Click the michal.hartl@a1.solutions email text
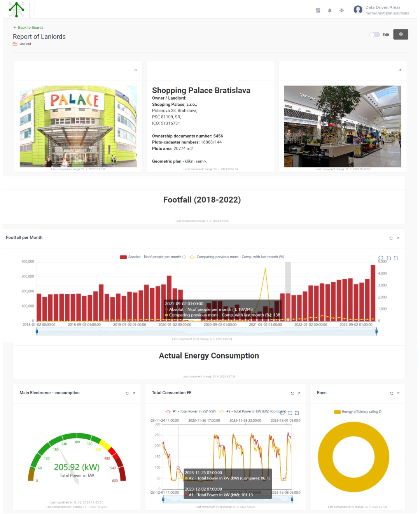 [387, 13]
